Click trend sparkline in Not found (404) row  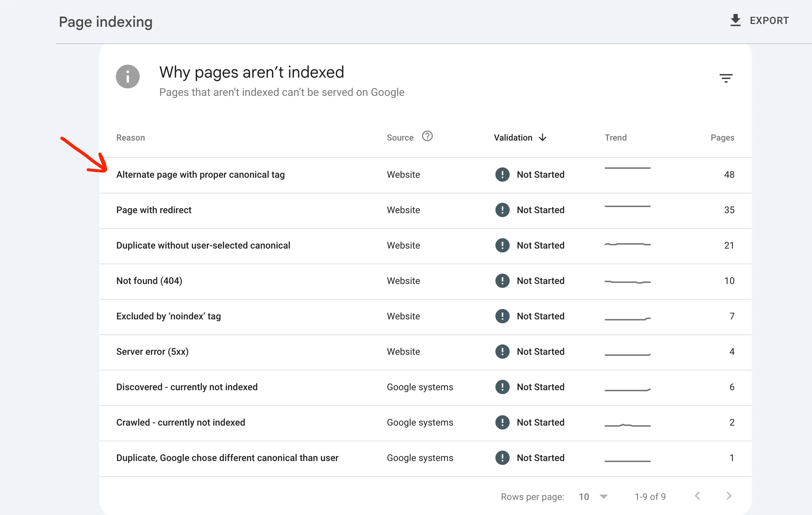coord(627,282)
